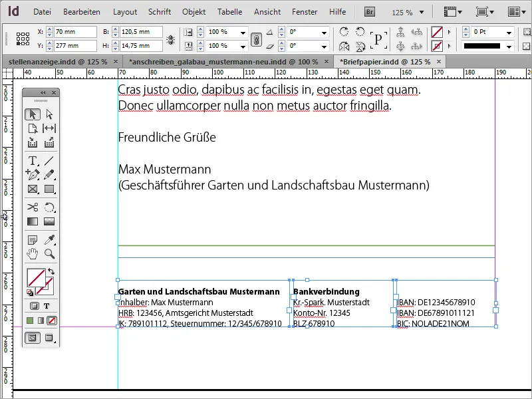The height and width of the screenshot is (399, 532).
Task: Open the Tabelle menu
Action: [229, 12]
